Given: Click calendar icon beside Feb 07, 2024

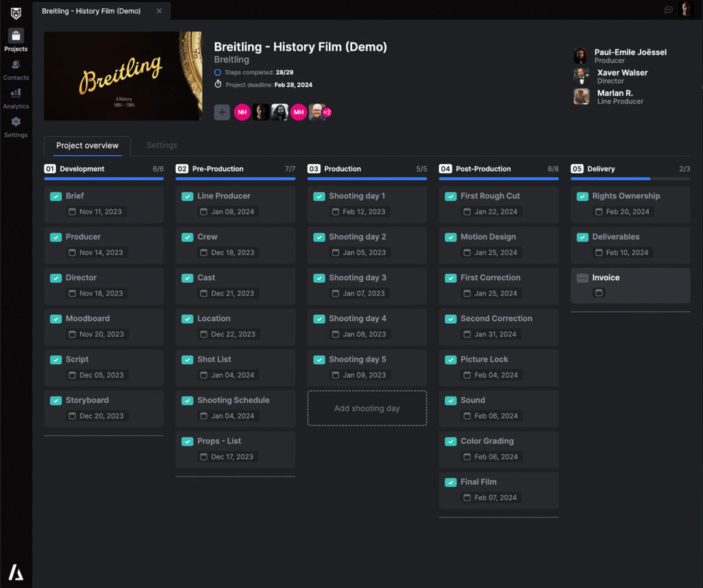Looking at the screenshot, I should pos(467,497).
